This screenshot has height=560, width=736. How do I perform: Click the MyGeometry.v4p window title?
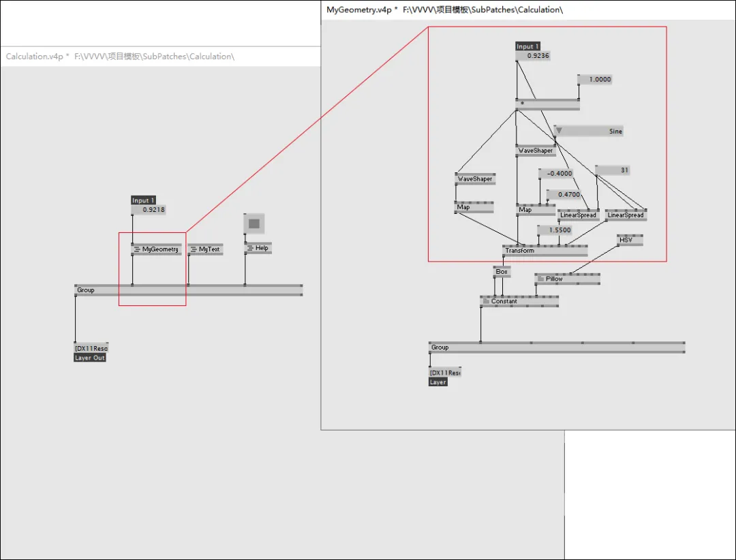pyautogui.click(x=444, y=10)
